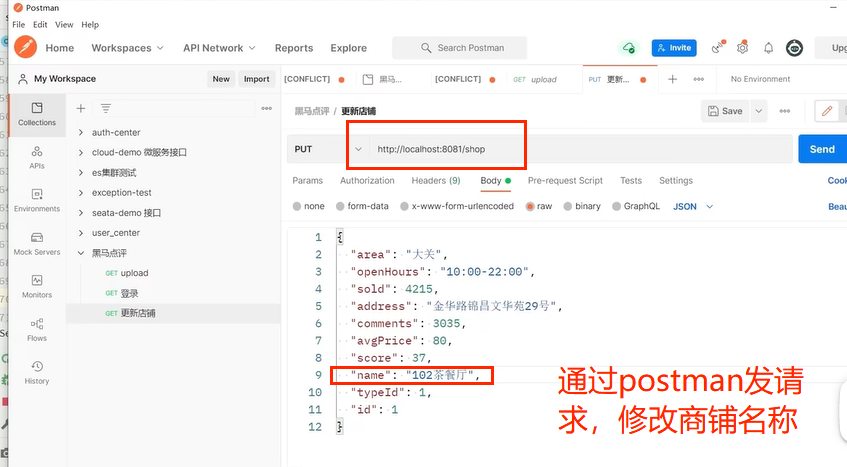The height and width of the screenshot is (467, 847).
Task: Expand the seata-demo 接口 collection
Action: coord(80,213)
